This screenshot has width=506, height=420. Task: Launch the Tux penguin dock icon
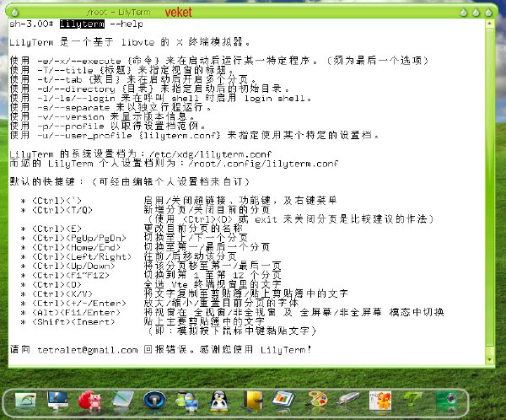219,401
